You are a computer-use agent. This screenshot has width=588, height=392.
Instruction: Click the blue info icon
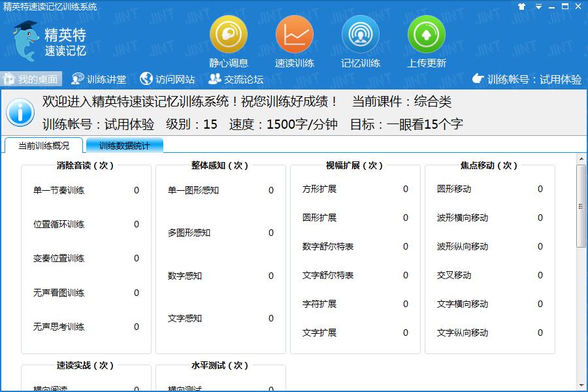(x=20, y=113)
